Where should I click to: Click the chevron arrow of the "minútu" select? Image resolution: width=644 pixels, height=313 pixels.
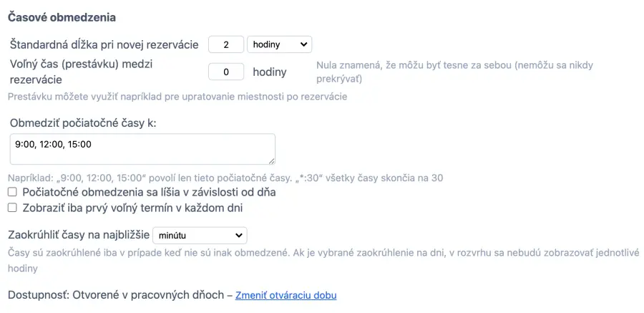coord(238,235)
